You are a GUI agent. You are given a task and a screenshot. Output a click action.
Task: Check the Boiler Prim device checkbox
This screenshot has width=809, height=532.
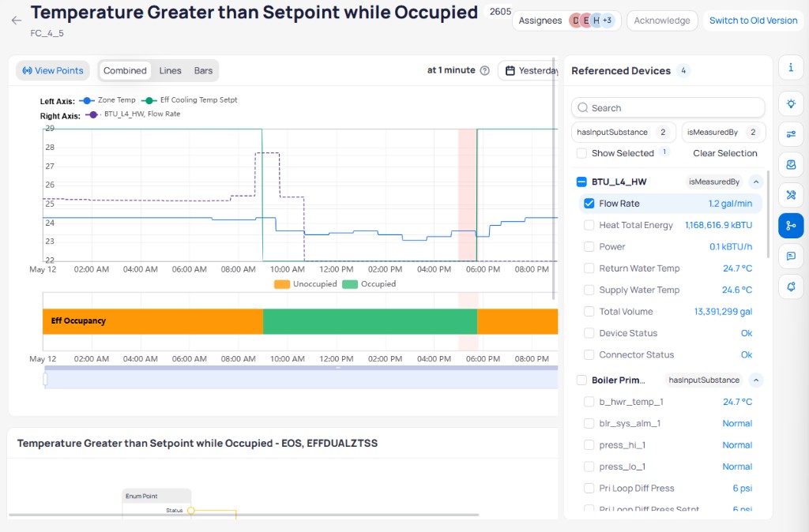tap(581, 380)
